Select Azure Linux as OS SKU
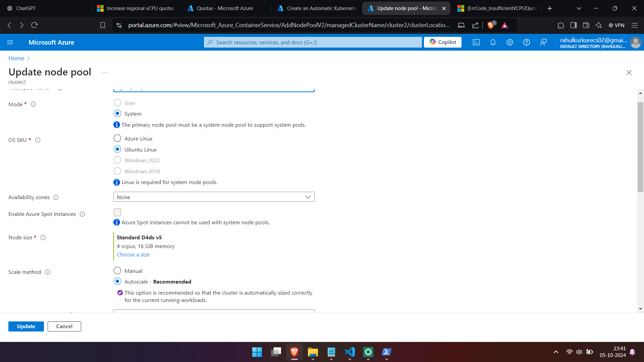644x362 pixels. [x=117, y=138]
